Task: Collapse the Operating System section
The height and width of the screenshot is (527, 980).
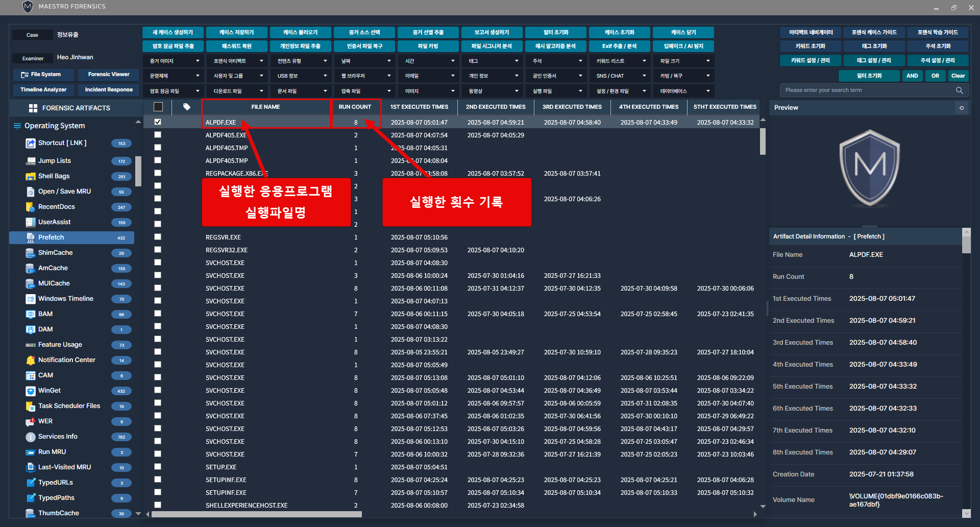Action: (138, 123)
